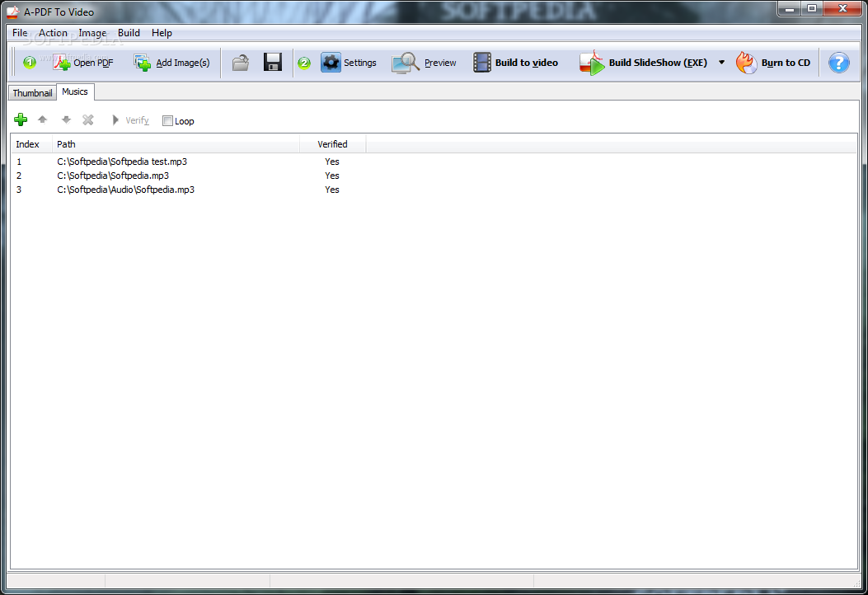The width and height of the screenshot is (868, 595).
Task: Click the Index column header
Action: (x=31, y=144)
